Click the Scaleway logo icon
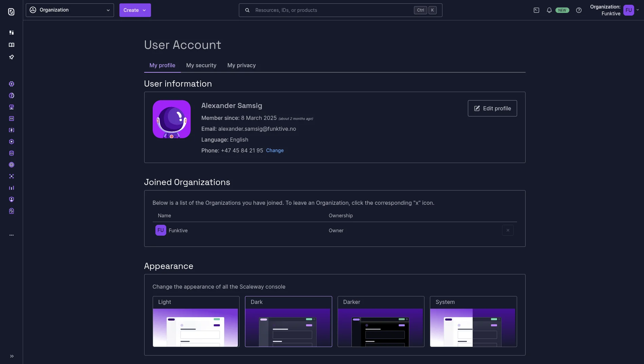Viewport: 644px width, 364px height. point(11,12)
